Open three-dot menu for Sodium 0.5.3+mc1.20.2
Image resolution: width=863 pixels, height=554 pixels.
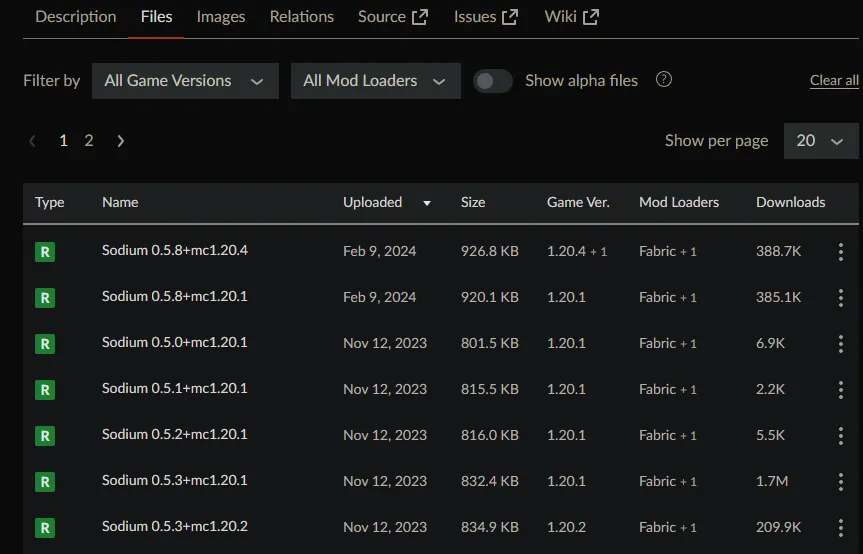840,528
